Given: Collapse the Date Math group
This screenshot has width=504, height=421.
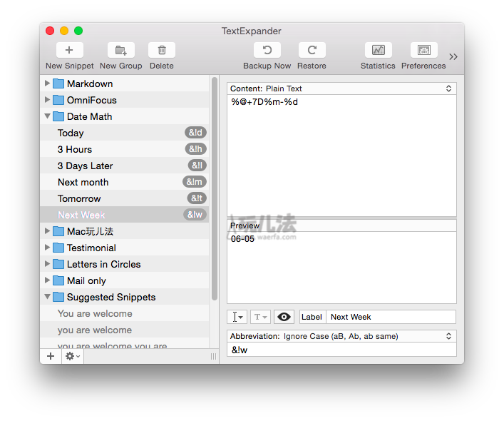Looking at the screenshot, I should [47, 116].
